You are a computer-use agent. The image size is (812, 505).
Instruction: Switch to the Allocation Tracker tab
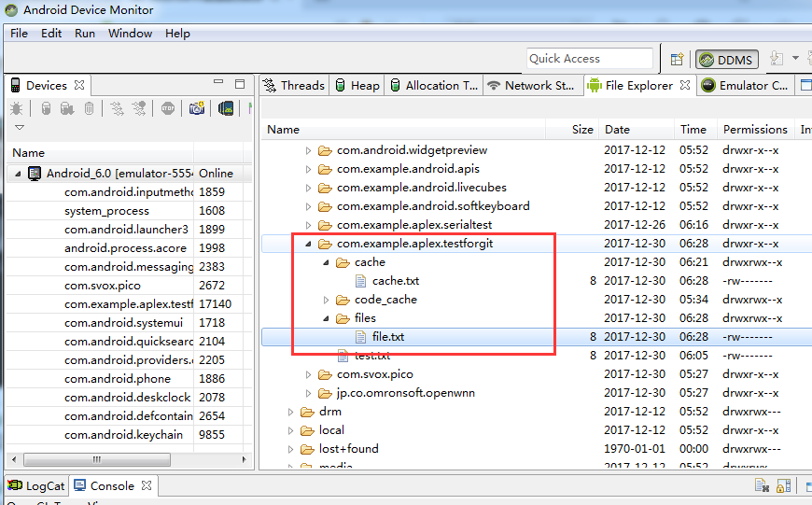[434, 86]
